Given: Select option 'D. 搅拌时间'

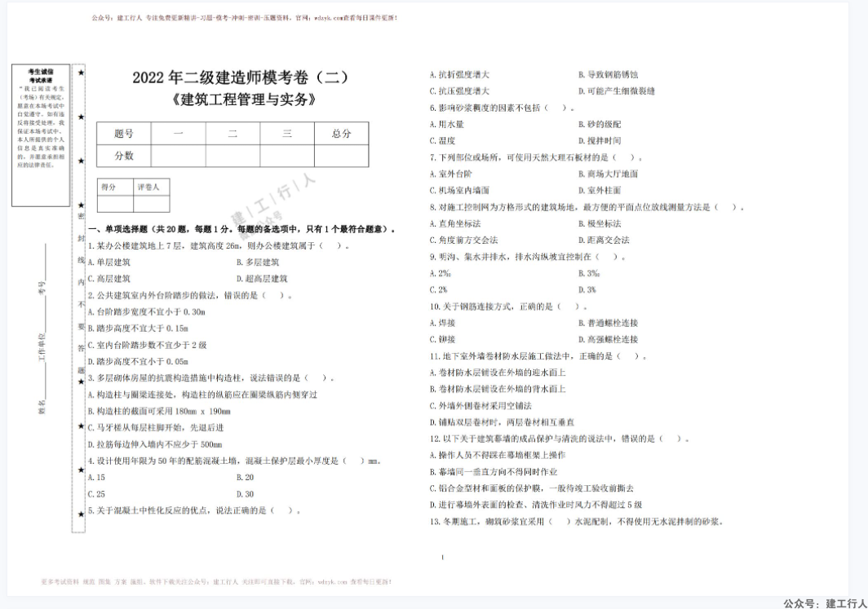Looking at the screenshot, I should click(600, 141).
